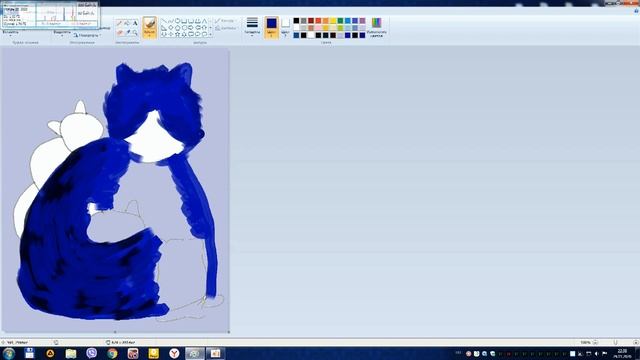Select the Magnifier tool

(x=135, y=32)
